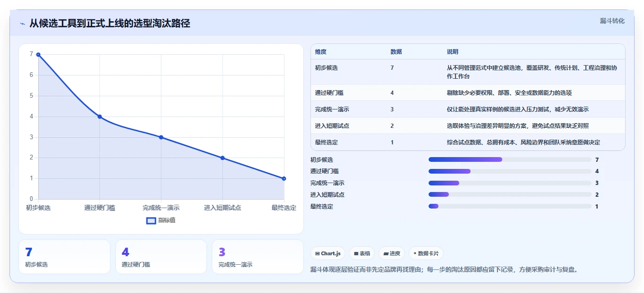Click the 通过硬门槛 x-axis label on chart
The height and width of the screenshot is (293, 644).
pyautogui.click(x=100, y=208)
